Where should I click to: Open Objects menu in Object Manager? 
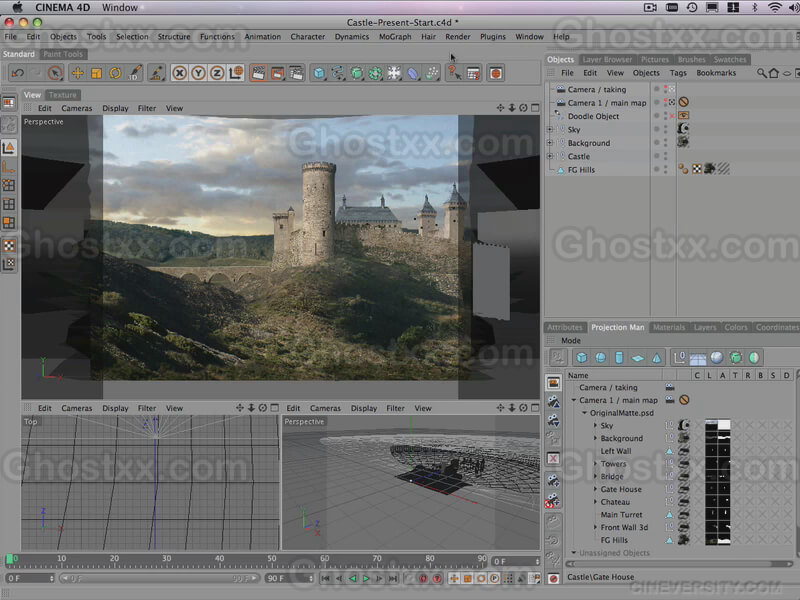pos(646,73)
